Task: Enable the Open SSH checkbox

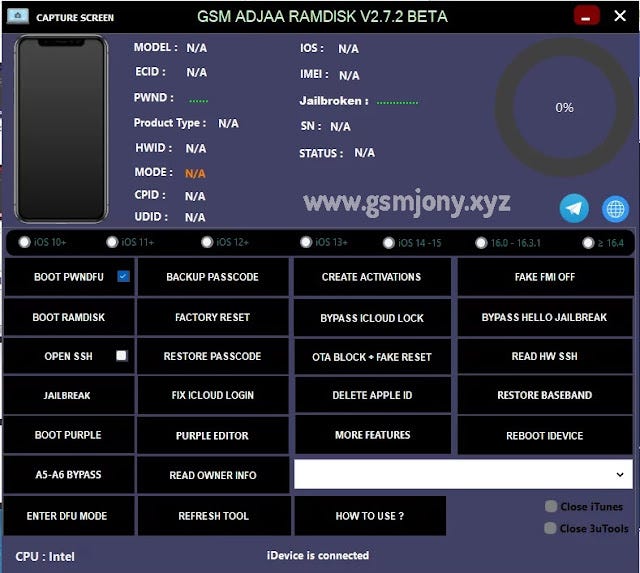Action: click(x=121, y=355)
